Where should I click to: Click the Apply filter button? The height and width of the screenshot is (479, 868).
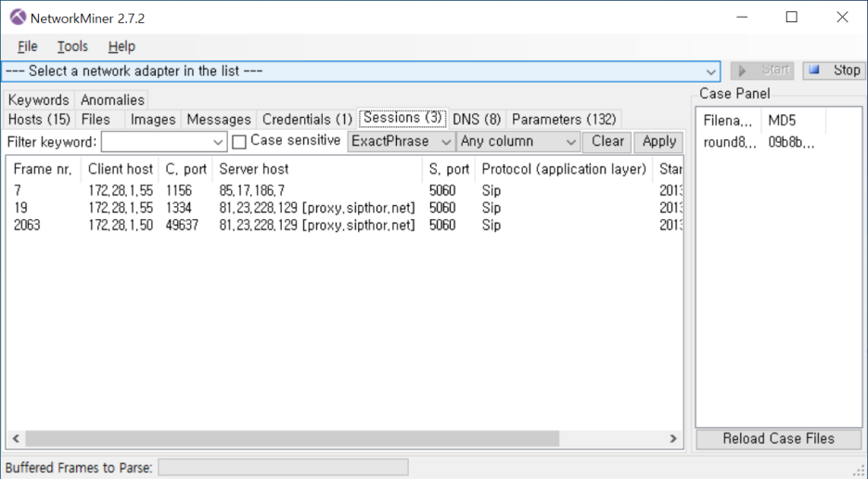click(x=658, y=141)
